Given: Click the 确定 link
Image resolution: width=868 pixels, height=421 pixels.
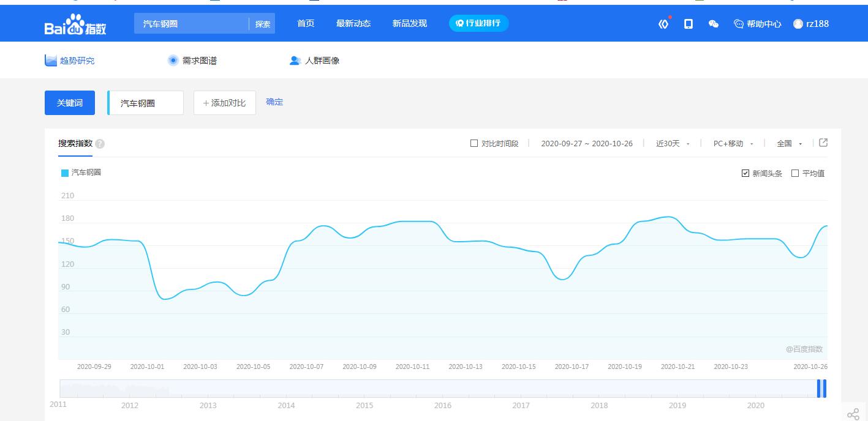Looking at the screenshot, I should click(x=274, y=102).
